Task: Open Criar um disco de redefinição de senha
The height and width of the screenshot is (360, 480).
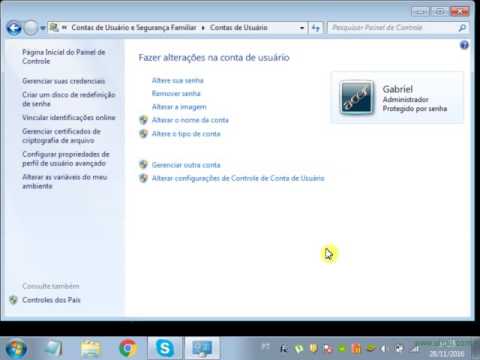Action: [x=69, y=99]
